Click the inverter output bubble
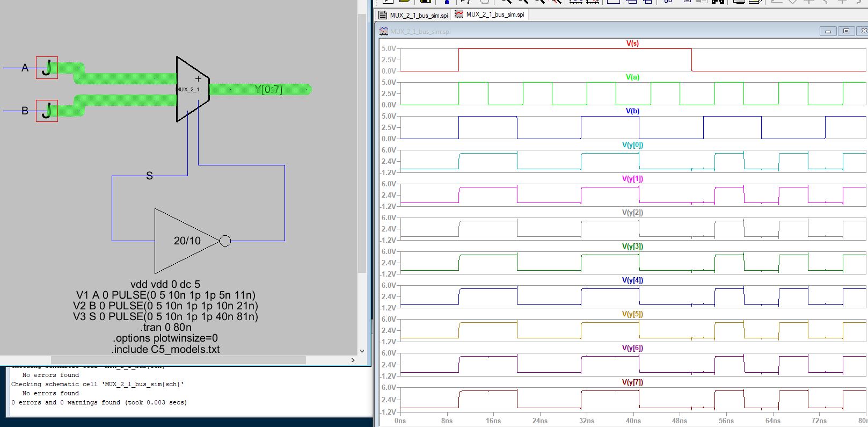 pos(225,241)
